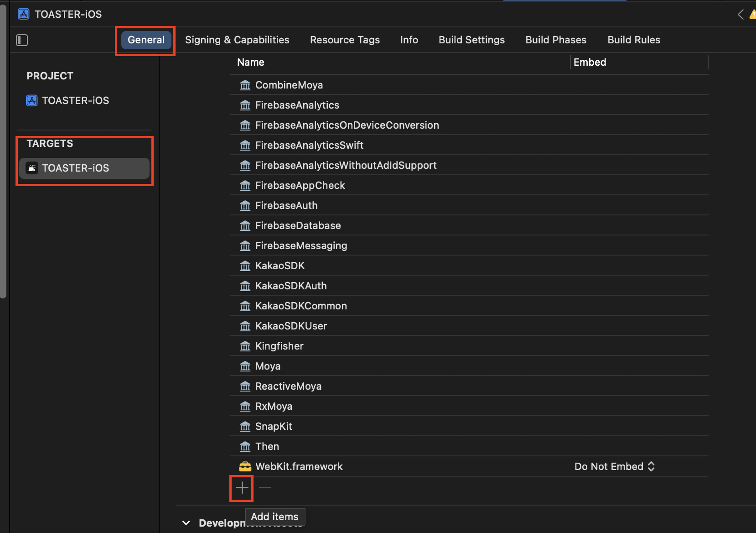Click the yellow warning indicator icon
The height and width of the screenshot is (533, 756).
pyautogui.click(x=753, y=15)
